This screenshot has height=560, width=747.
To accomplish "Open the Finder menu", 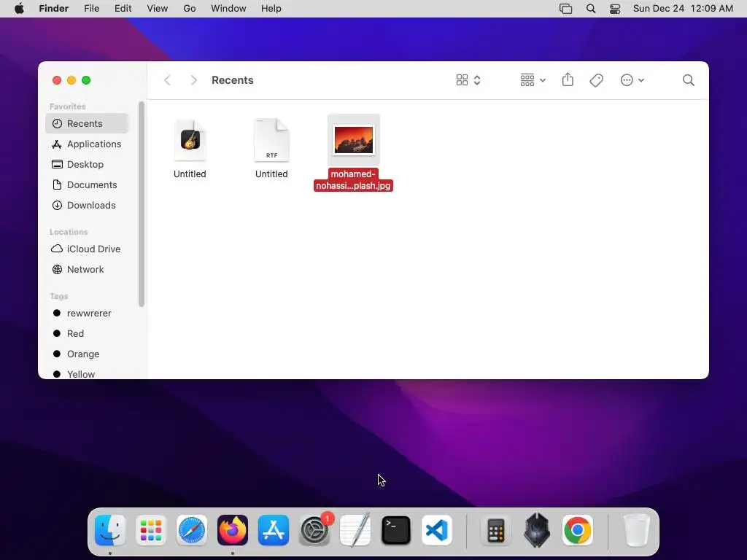I will 53,9.
